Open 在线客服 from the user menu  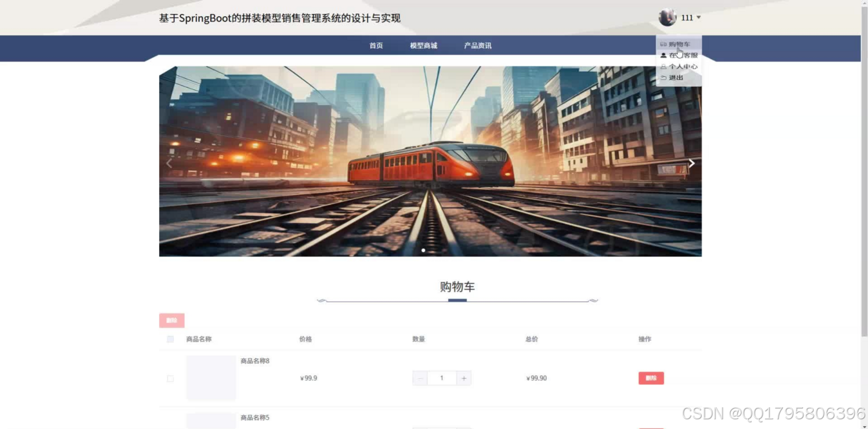point(679,55)
